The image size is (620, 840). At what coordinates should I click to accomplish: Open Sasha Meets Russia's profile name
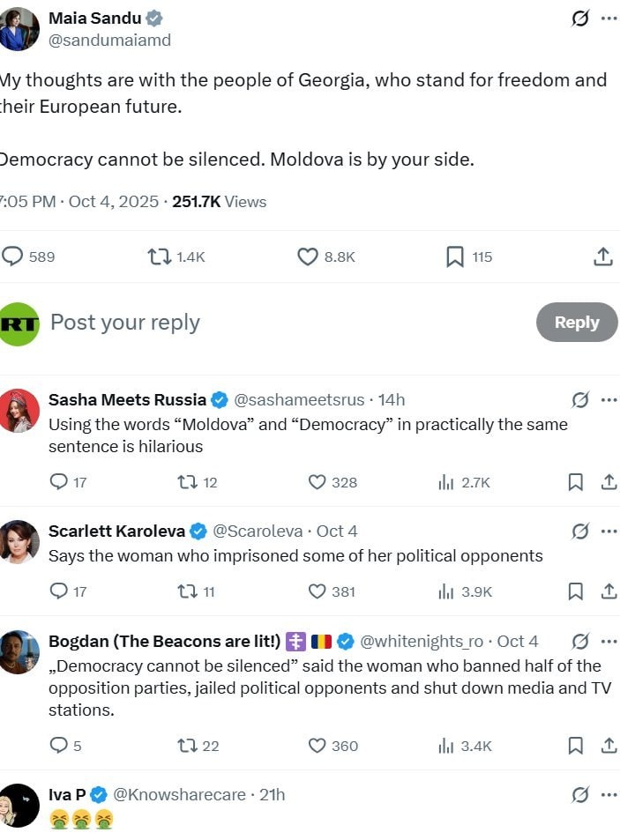[x=127, y=399]
